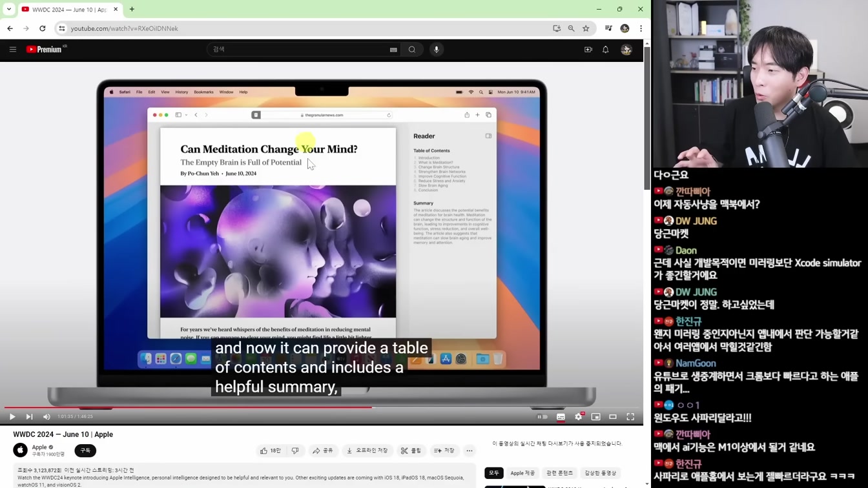
Task: Enable miniplayer mode icon
Action: pos(596,417)
